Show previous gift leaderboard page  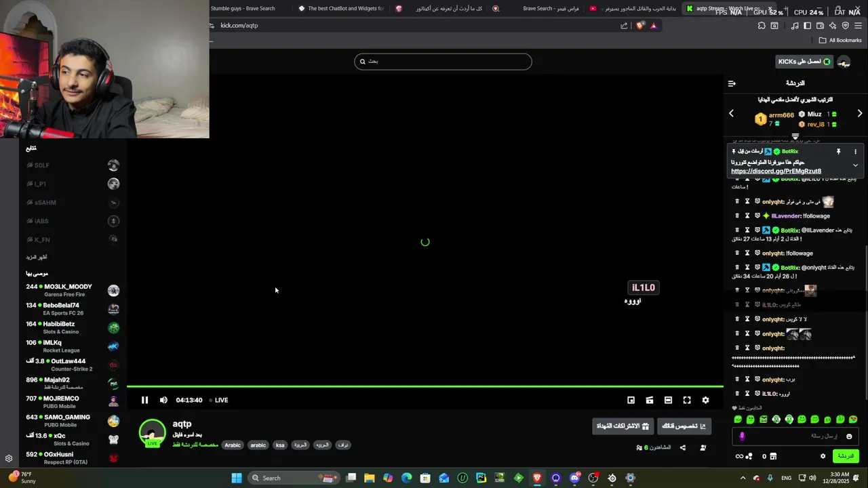[731, 113]
